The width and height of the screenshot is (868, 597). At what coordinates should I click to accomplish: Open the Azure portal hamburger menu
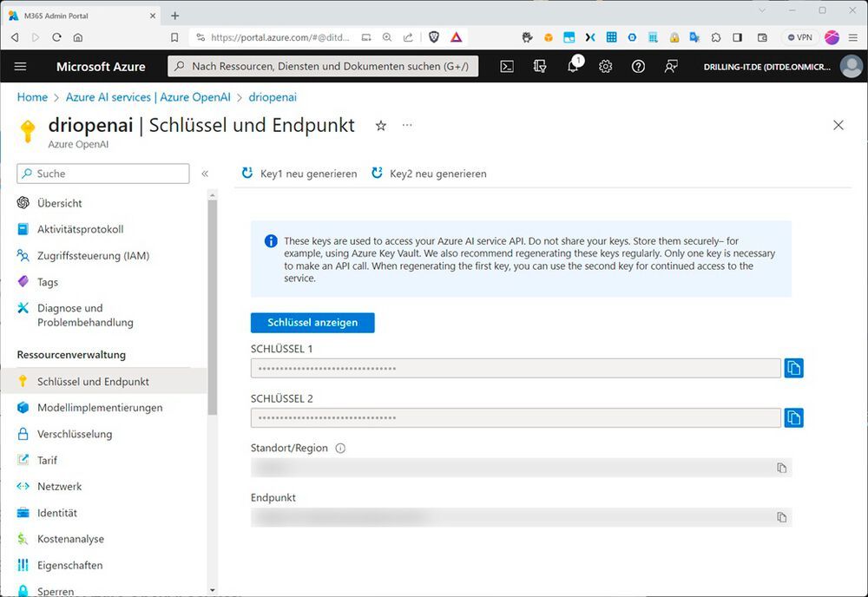pos(21,67)
